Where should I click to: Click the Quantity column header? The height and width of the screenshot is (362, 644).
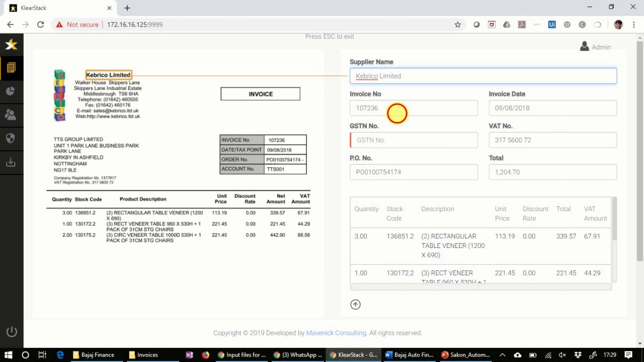(366, 209)
